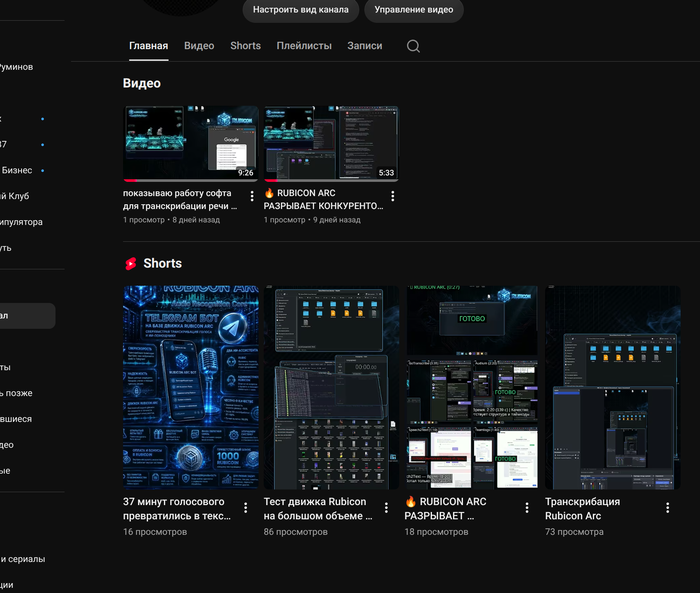This screenshot has width=700, height=593.
Task: Click '1 просмотр • 8 дней назад' text
Action: [171, 220]
